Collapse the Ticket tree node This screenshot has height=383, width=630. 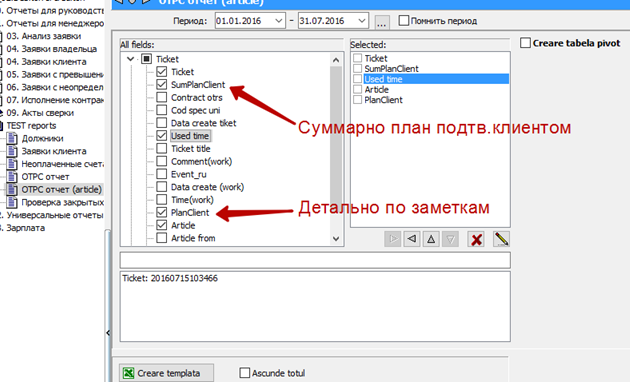pos(130,59)
